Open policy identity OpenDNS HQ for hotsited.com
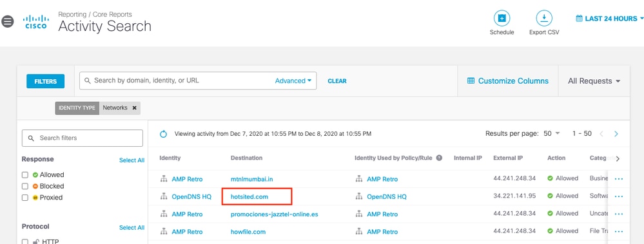The image size is (644, 244). pyautogui.click(x=387, y=197)
